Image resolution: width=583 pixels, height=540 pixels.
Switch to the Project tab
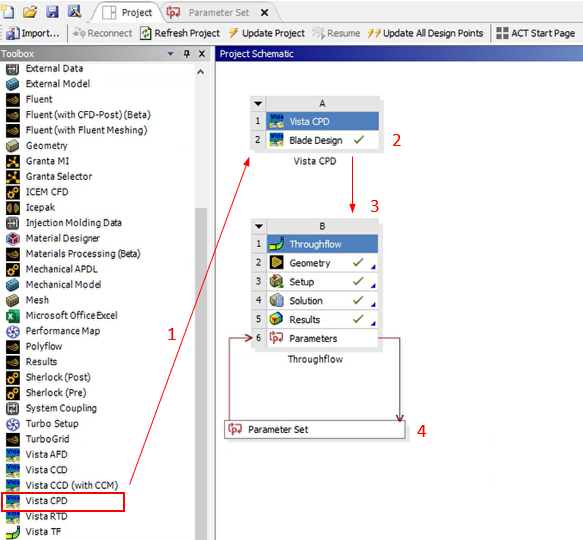[127, 13]
